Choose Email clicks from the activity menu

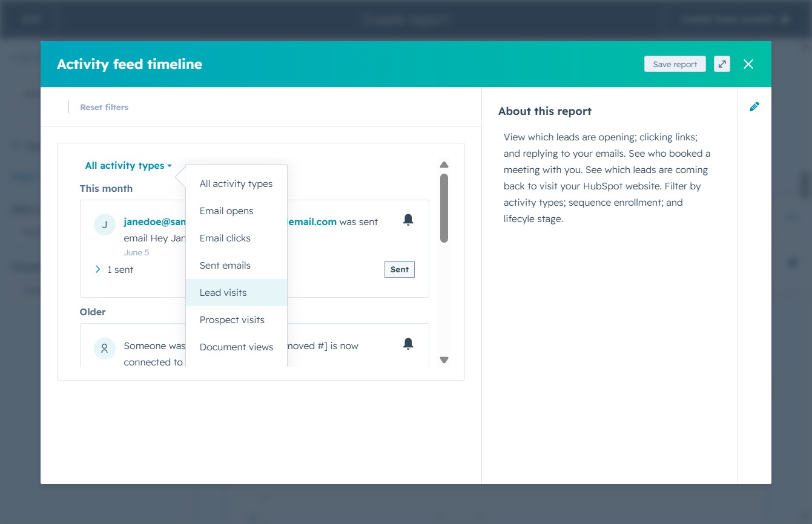(x=236, y=238)
